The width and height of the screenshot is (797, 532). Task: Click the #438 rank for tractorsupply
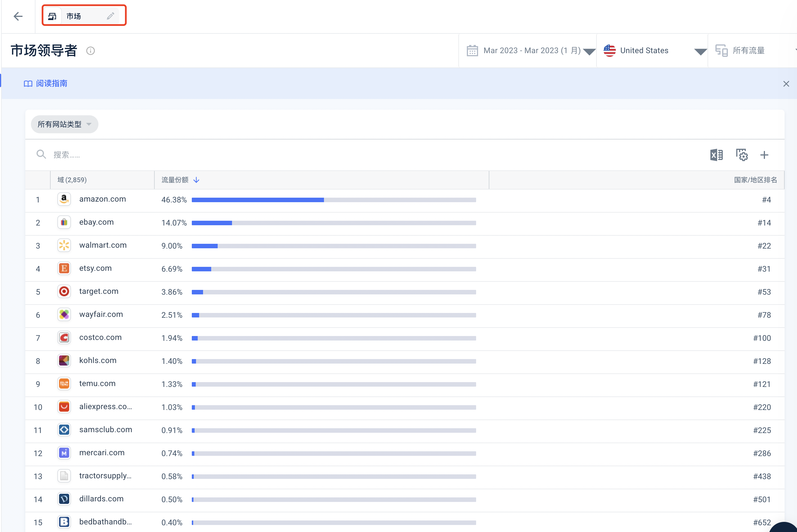click(x=762, y=477)
